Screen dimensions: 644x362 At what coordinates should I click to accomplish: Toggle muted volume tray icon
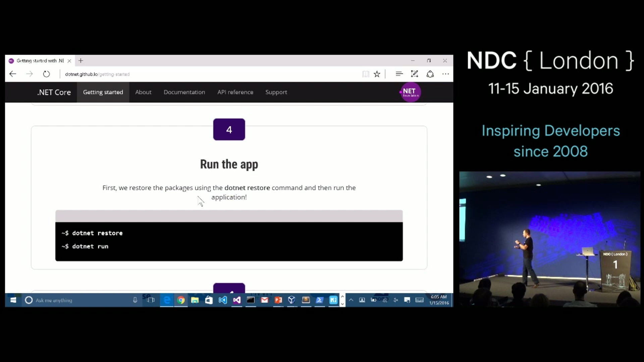(396, 300)
